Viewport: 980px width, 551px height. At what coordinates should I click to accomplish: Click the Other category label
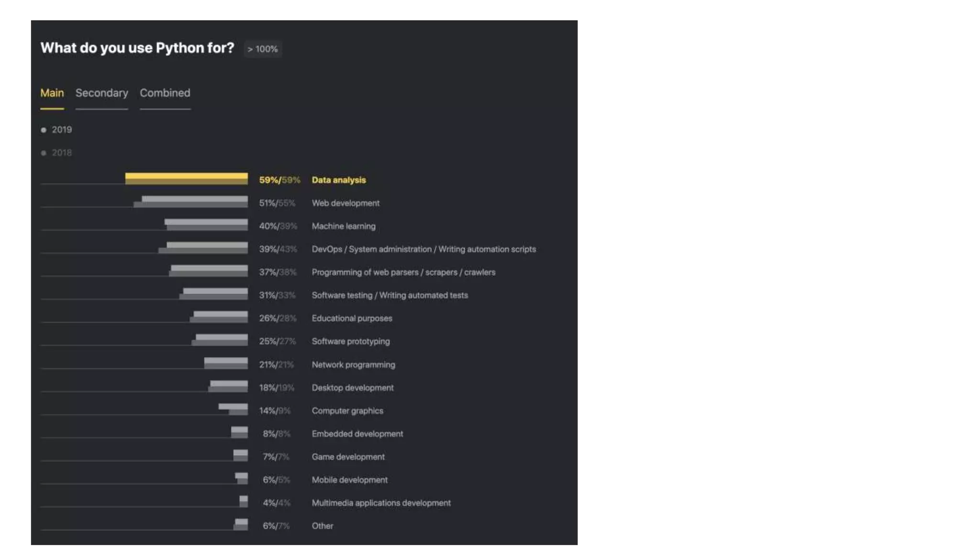coord(323,526)
